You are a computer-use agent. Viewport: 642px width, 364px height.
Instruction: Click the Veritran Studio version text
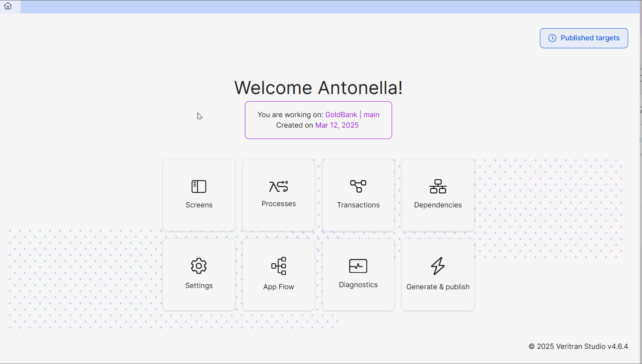(578, 346)
